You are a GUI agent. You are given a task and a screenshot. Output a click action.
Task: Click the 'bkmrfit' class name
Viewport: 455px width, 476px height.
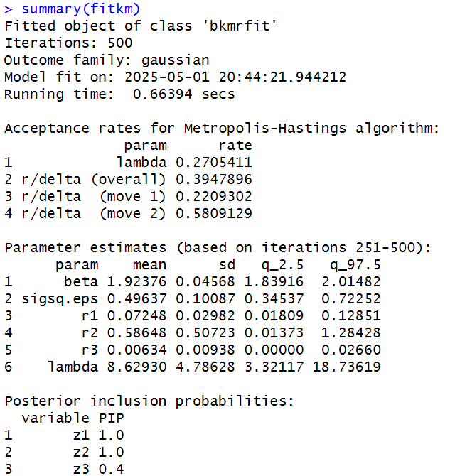tap(240, 26)
